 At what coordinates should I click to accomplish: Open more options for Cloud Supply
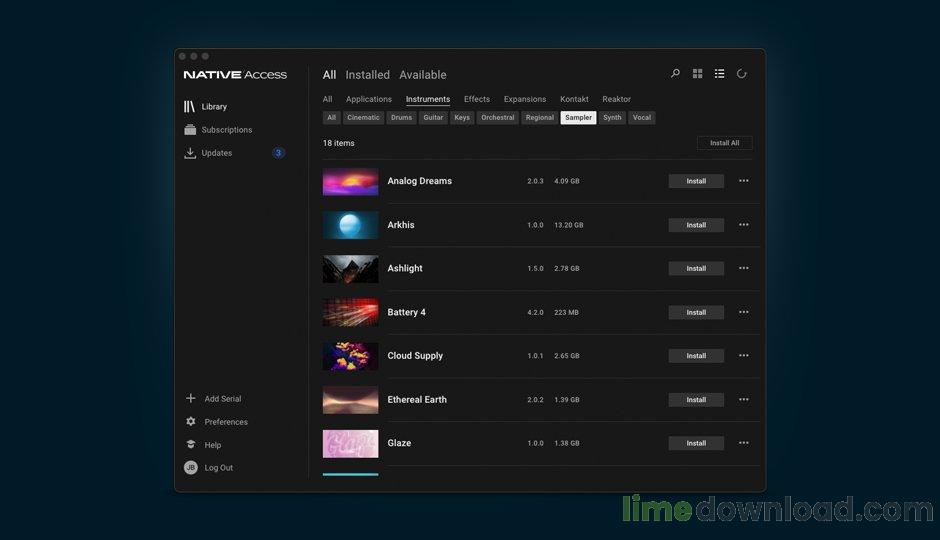click(743, 355)
